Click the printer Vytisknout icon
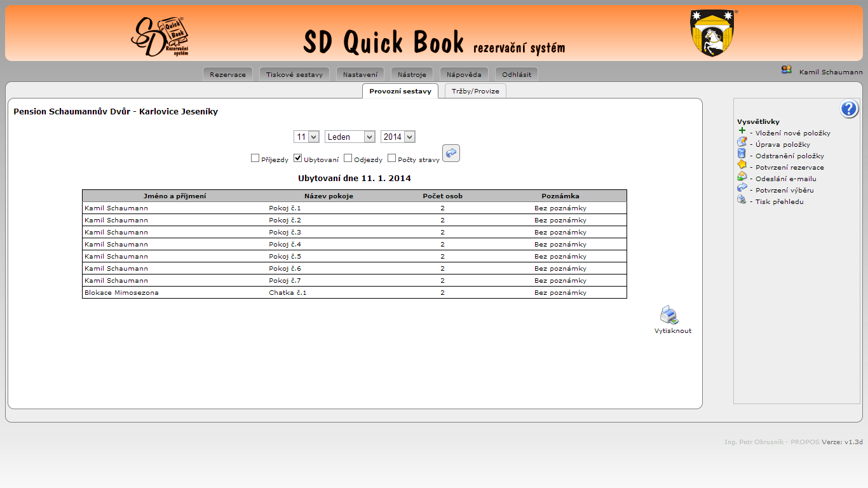 (x=669, y=315)
